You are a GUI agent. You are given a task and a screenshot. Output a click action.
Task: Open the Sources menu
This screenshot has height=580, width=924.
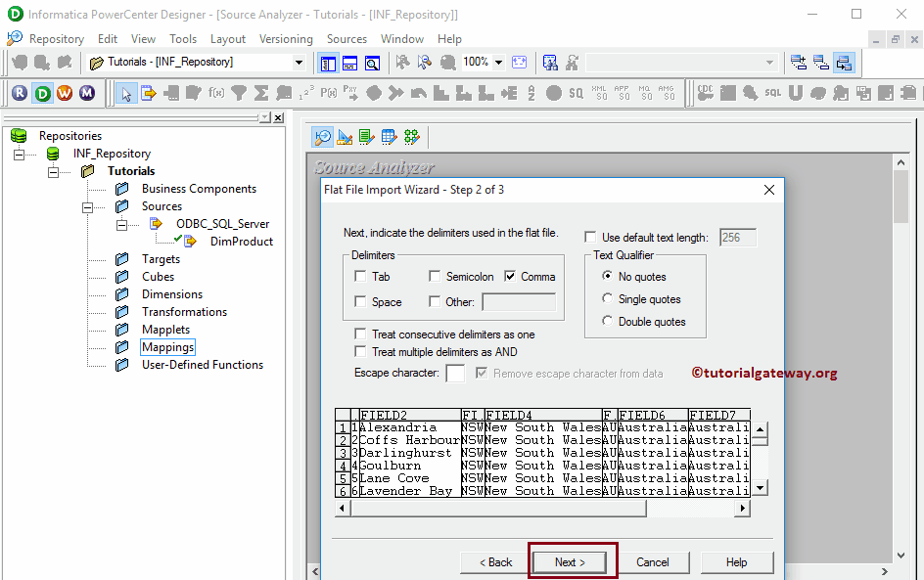pyautogui.click(x=346, y=39)
